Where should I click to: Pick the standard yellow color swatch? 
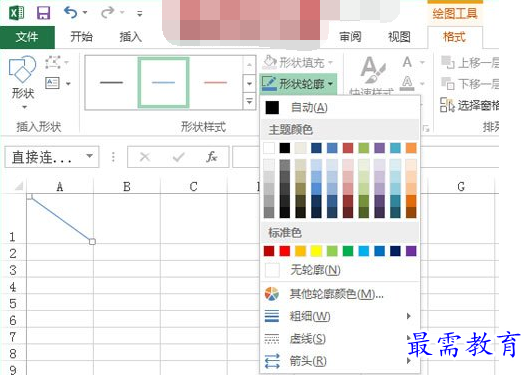click(x=316, y=251)
